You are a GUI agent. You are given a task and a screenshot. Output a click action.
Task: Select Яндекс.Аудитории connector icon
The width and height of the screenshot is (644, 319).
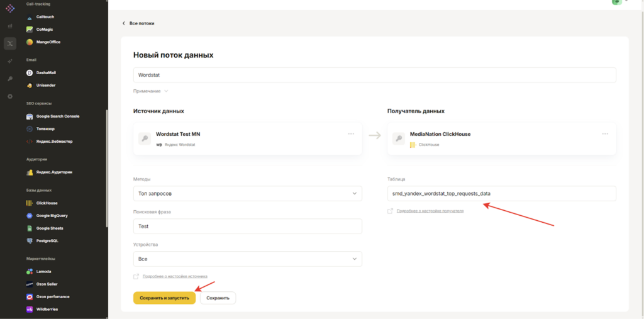(30, 172)
